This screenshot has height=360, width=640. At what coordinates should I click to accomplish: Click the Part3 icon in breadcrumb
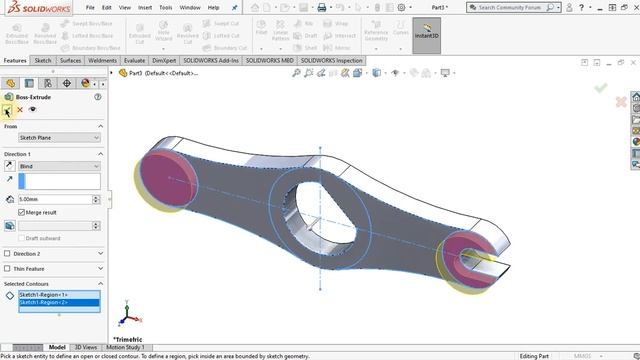pos(123,73)
